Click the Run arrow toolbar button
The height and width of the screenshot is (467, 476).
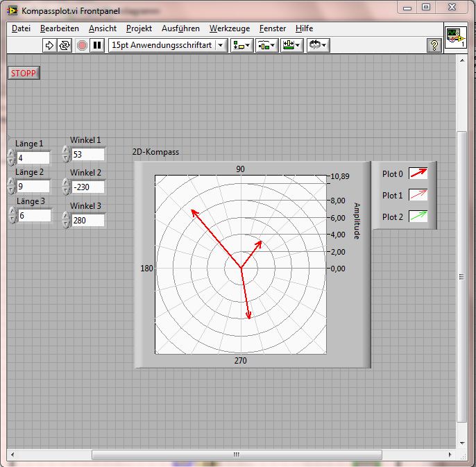pyautogui.click(x=49, y=45)
